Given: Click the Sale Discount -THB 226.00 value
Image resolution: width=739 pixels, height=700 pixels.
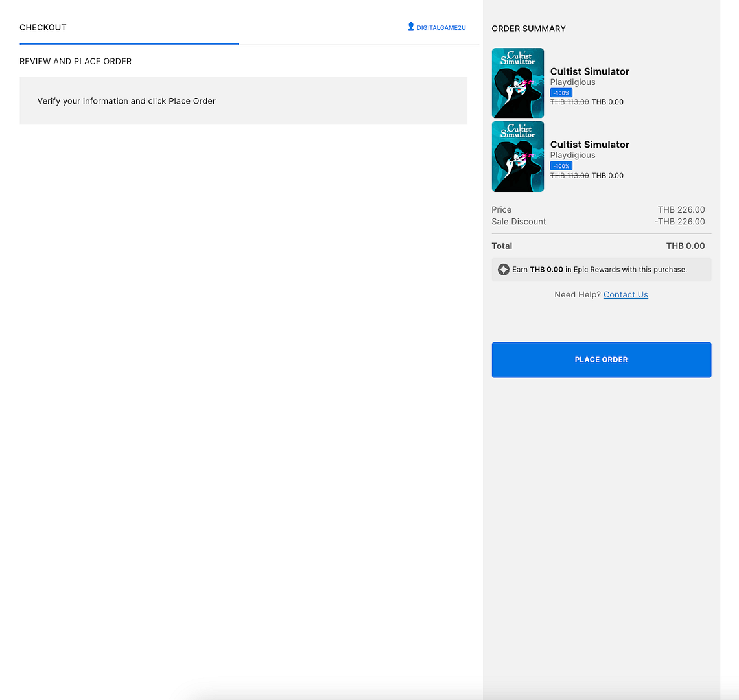Looking at the screenshot, I should coord(679,222).
